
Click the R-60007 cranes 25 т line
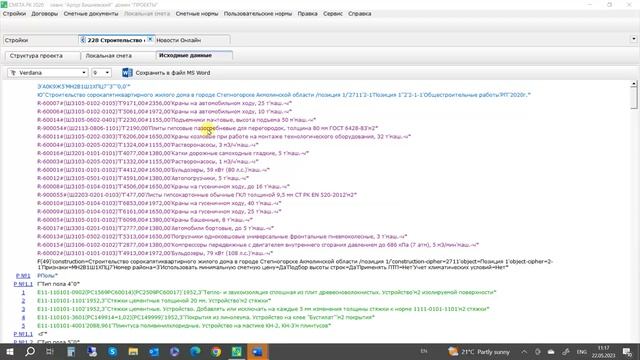[164, 103]
